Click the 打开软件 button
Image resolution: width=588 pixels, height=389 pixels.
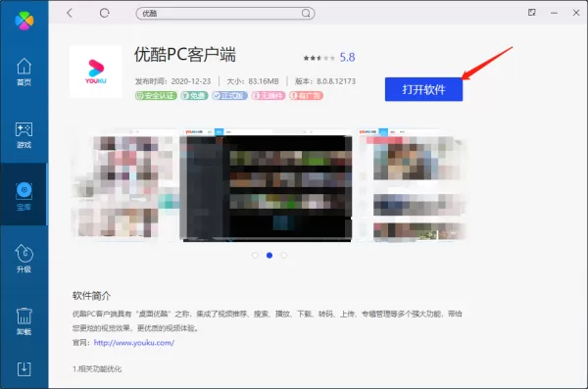click(x=423, y=89)
